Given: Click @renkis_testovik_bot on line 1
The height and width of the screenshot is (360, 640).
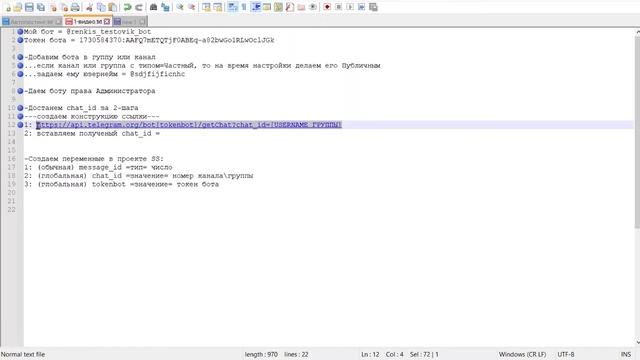Looking at the screenshot, I should (x=109, y=31).
